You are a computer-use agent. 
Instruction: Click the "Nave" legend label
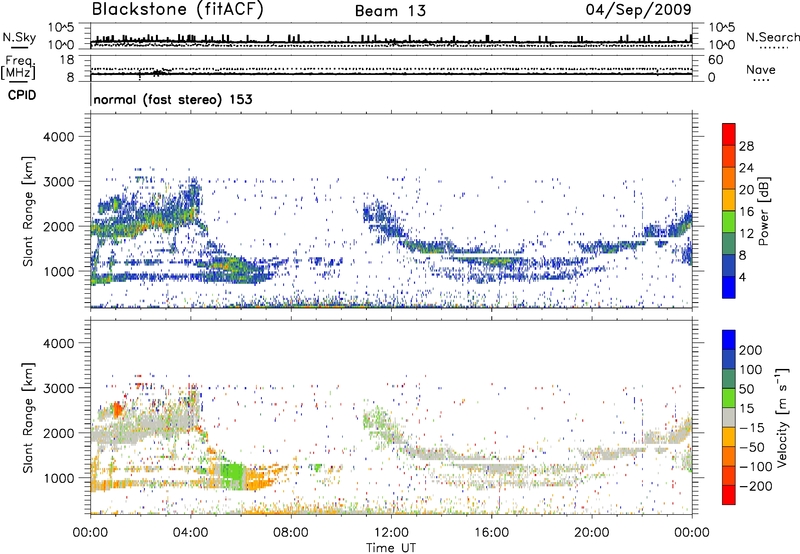tap(761, 69)
